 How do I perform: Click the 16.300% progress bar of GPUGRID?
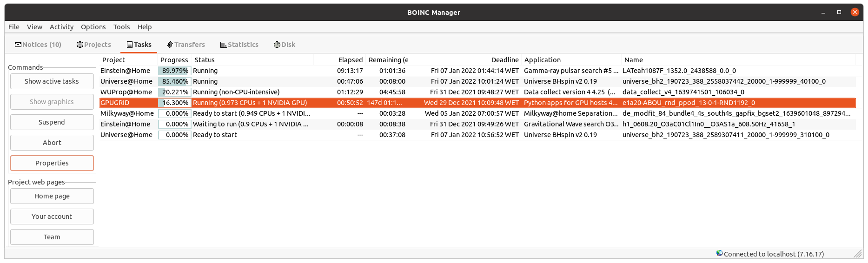click(175, 103)
